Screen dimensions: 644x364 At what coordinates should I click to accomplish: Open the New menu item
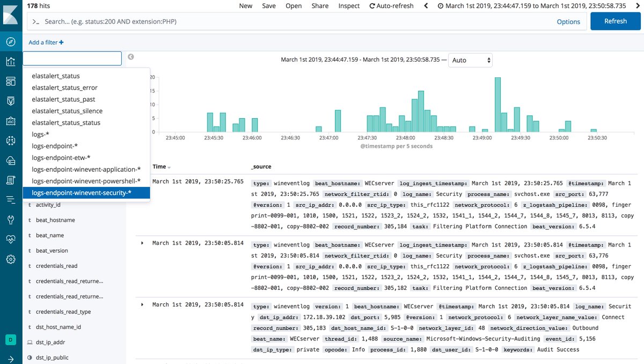pyautogui.click(x=246, y=6)
